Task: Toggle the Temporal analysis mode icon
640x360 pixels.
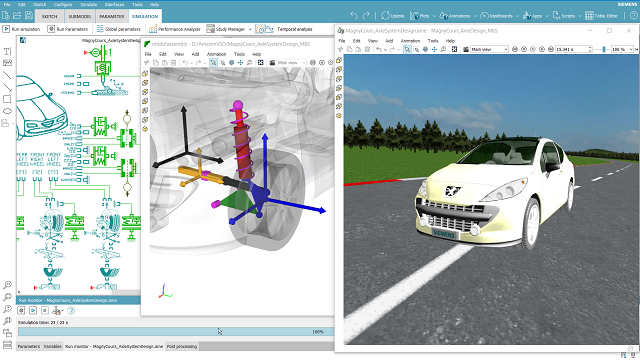Action: (x=260, y=29)
